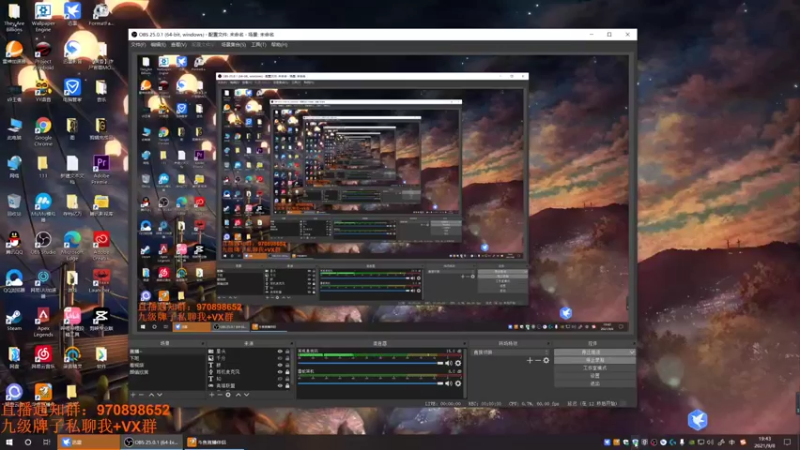This screenshot has height=450, width=800.
Task: Select the Adobe Premiere desktop icon
Action: click(101, 169)
